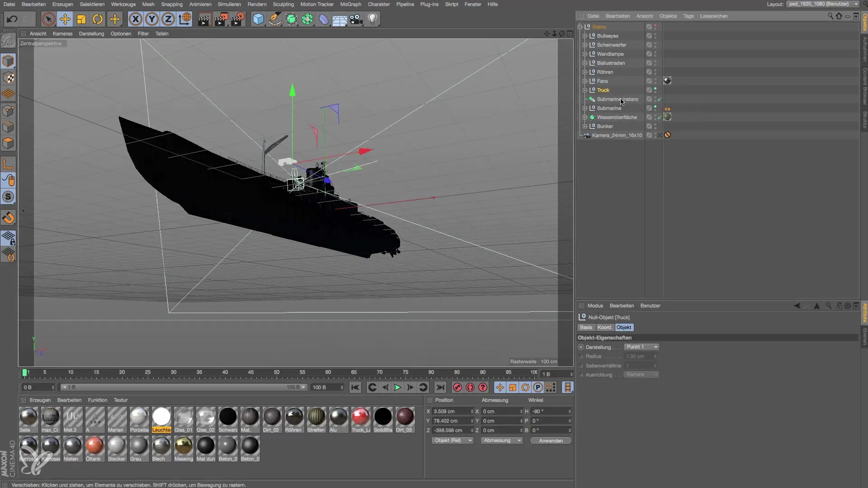Image resolution: width=868 pixels, height=488 pixels.
Task: Toggle position keyframe recording icon
Action: pos(500,387)
